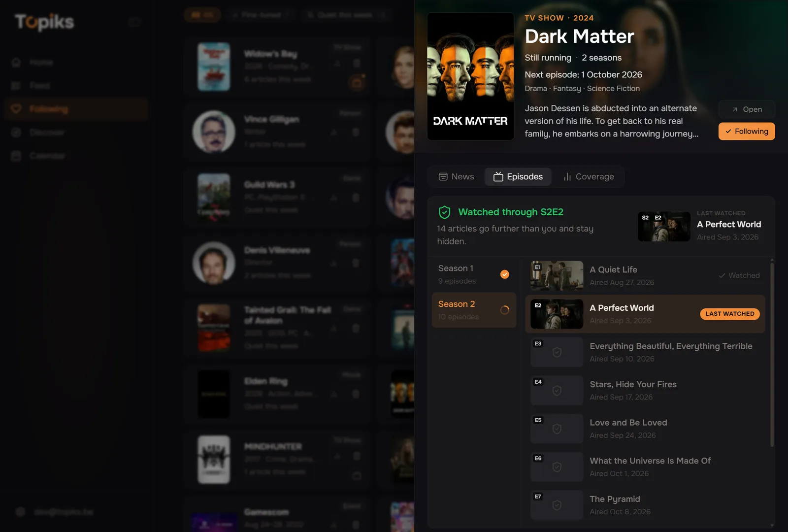
Task: Open the Denis Villeneuve card in background list
Action: coord(277,263)
